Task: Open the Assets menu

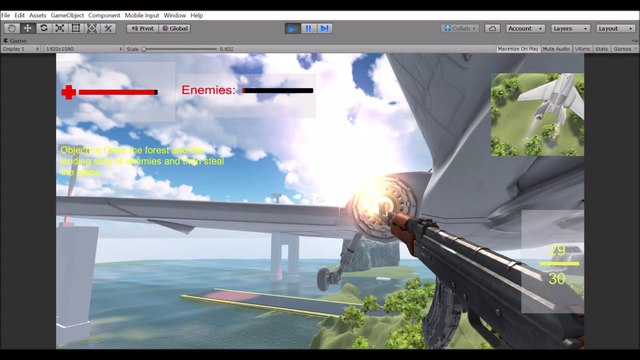Action: [38, 15]
